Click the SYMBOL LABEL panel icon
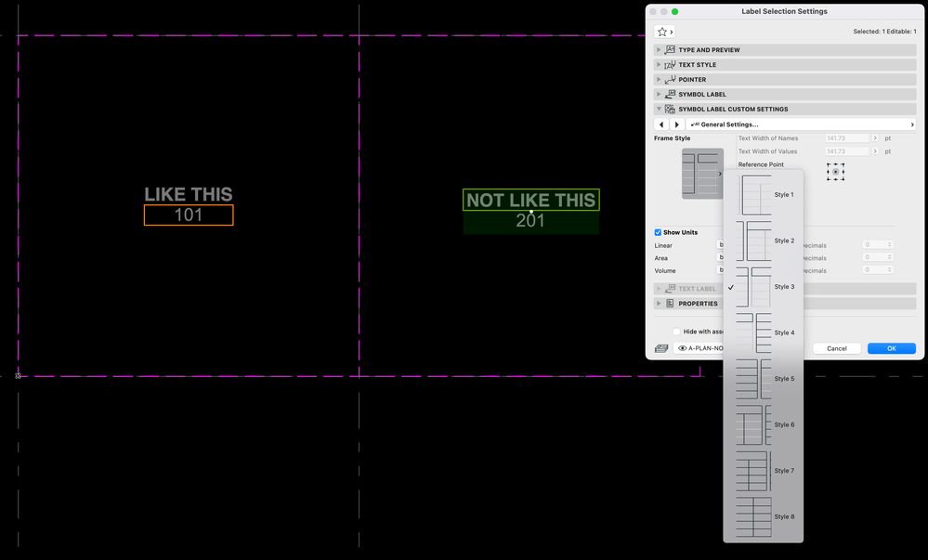Screen dimensions: 928x560 [x=671, y=94]
